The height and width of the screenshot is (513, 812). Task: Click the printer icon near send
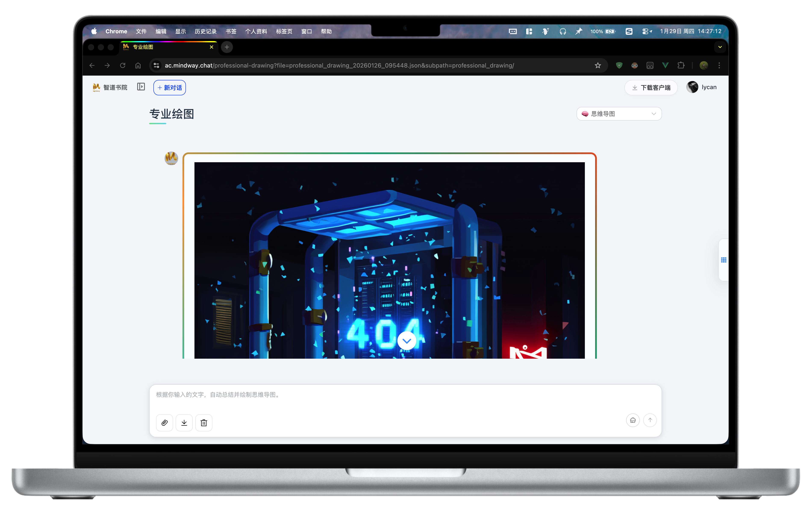click(633, 420)
